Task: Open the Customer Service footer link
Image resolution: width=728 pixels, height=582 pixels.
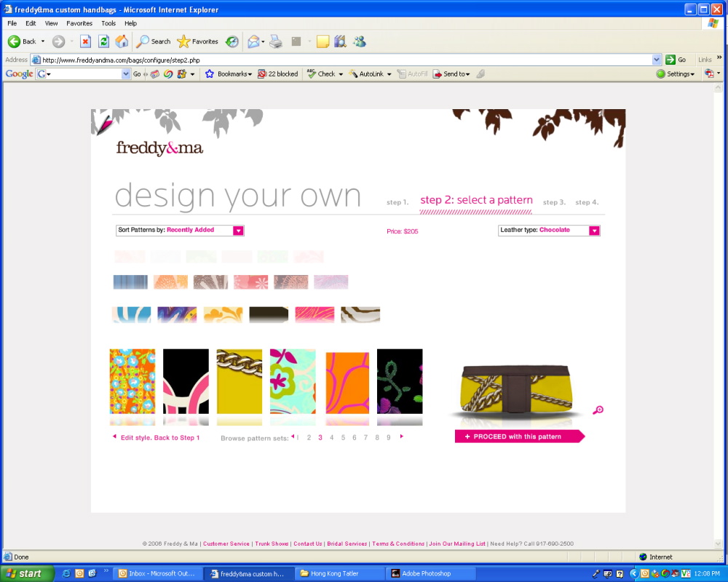Action: point(226,543)
